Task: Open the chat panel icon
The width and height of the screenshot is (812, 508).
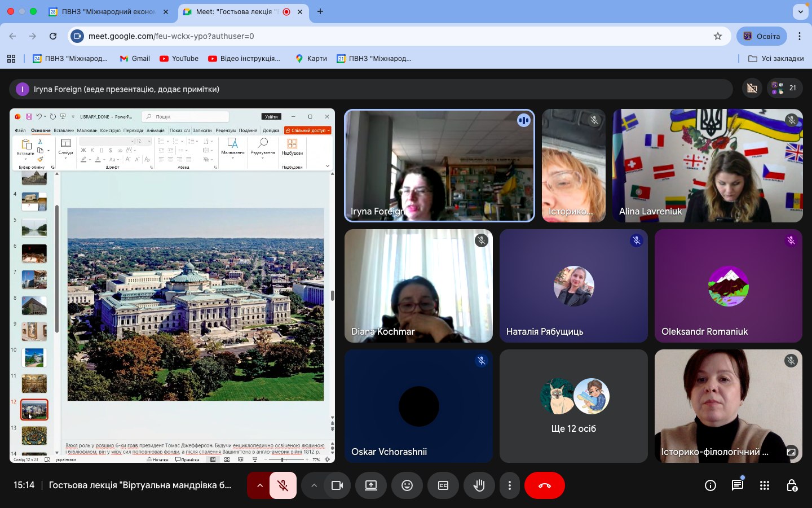Action: pos(737,485)
